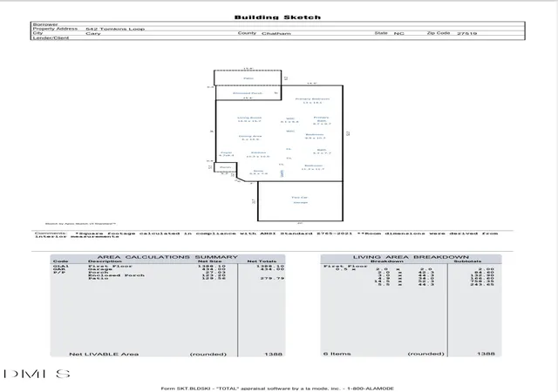The height and width of the screenshot is (392, 558).
Task: Click the 'Building Sketch' title
Action: [277, 17]
